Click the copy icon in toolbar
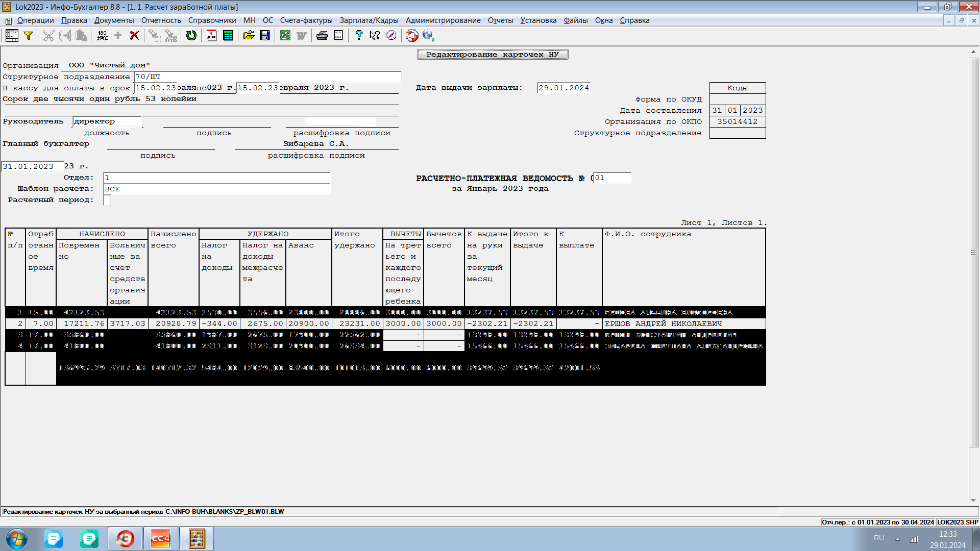Image resolution: width=980 pixels, height=551 pixels. tap(65, 35)
